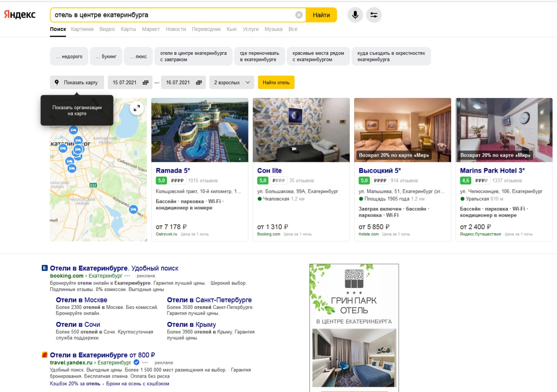Click the Hotels.com source under Высоцкий price
This screenshot has width=557, height=392.
coord(369,234)
